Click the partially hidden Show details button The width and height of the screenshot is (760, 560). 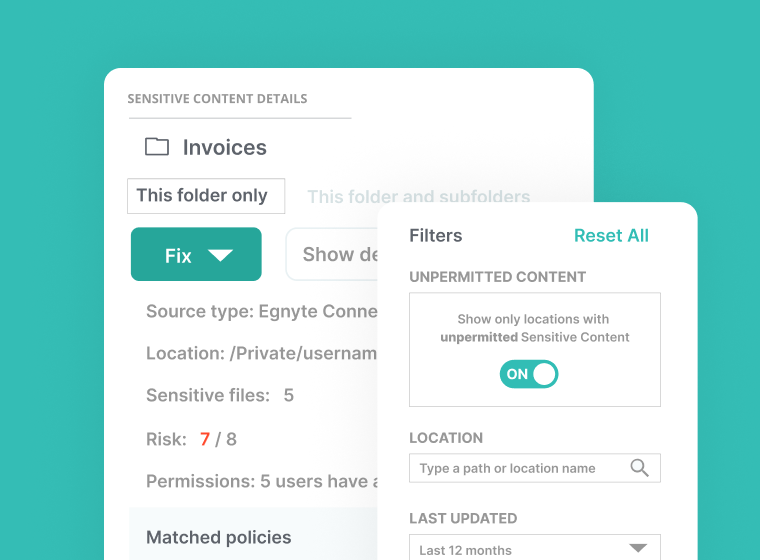click(333, 255)
